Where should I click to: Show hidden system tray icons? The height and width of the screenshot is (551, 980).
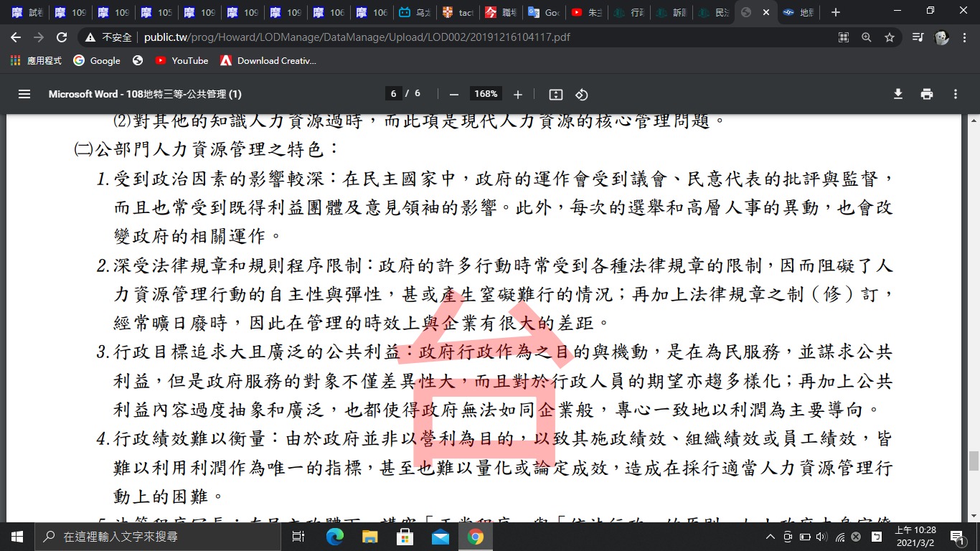(771, 537)
